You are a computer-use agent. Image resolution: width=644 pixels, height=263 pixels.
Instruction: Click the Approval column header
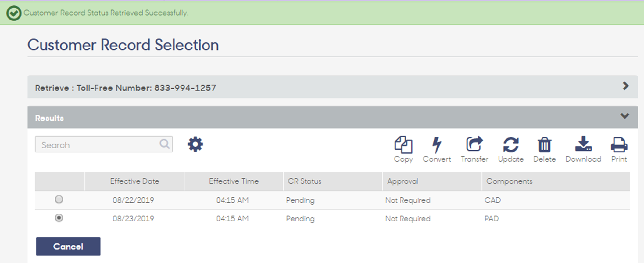click(402, 181)
